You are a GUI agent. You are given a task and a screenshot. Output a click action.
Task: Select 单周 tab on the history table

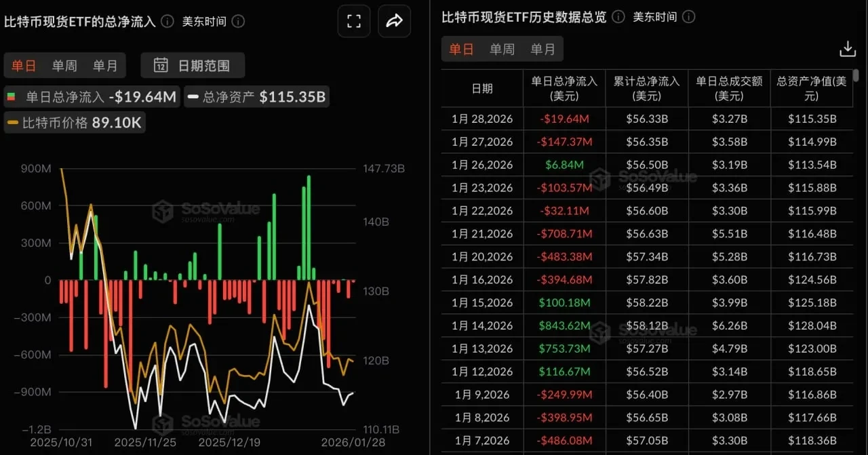pyautogui.click(x=502, y=48)
